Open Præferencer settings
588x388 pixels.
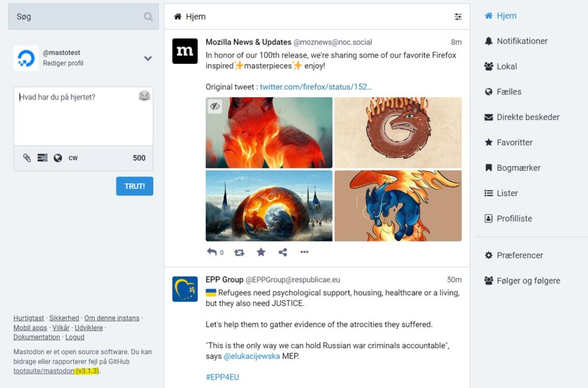coord(514,255)
